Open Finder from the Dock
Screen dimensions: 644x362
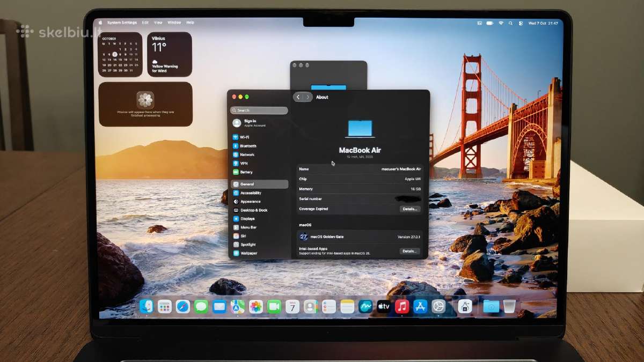[x=147, y=306]
